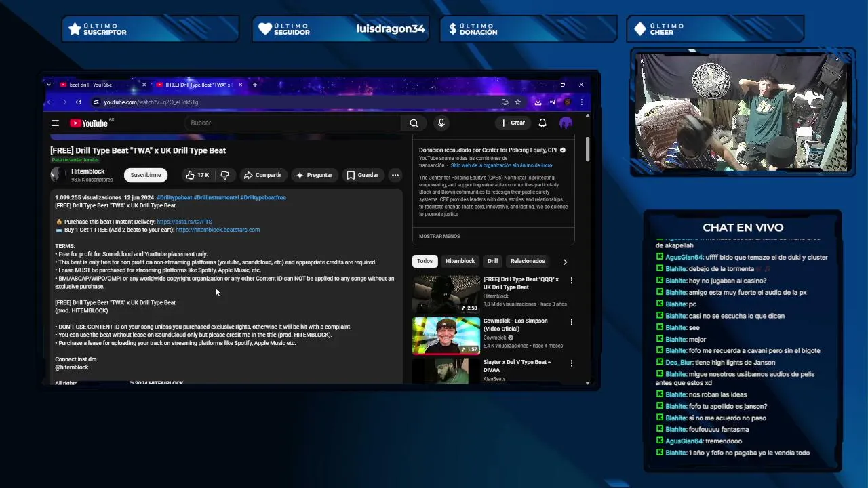
Task: Bookmark this page with star icon
Action: click(518, 102)
